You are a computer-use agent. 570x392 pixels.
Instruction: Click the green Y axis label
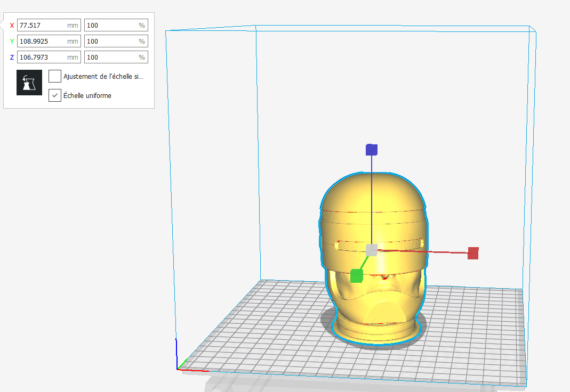pos(12,42)
